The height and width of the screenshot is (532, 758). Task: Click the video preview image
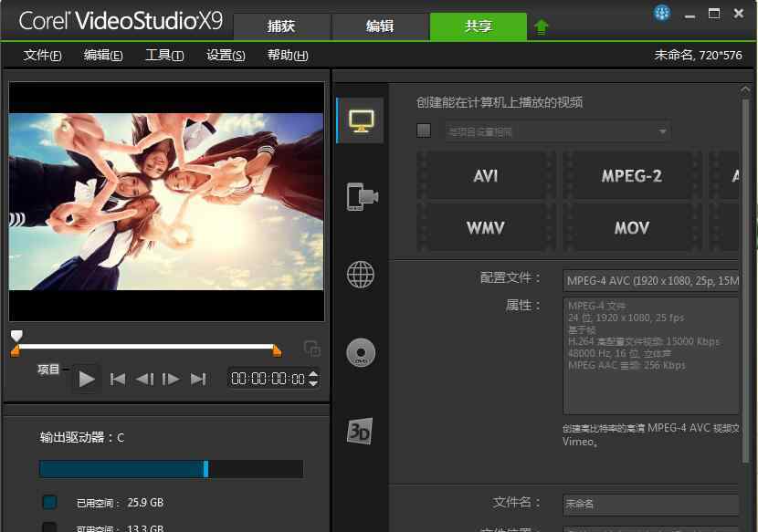(166, 202)
